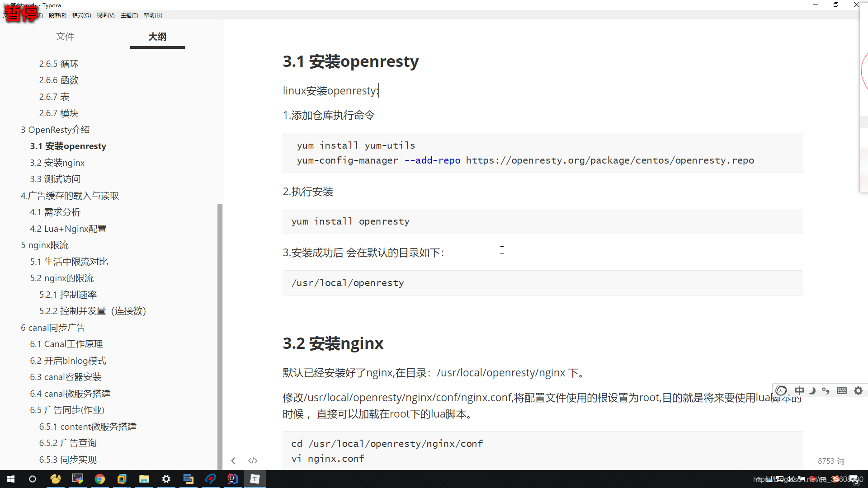
Task: Click the outline sidebar scrollbar thumb
Action: pos(220,337)
